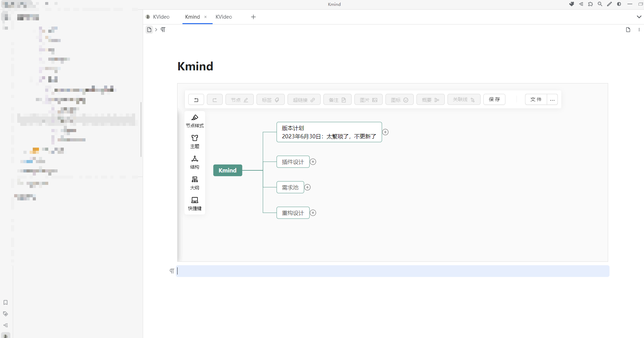This screenshot has width=644, height=338.
Task: Click the document icon beside the more menu
Action: click(x=628, y=30)
